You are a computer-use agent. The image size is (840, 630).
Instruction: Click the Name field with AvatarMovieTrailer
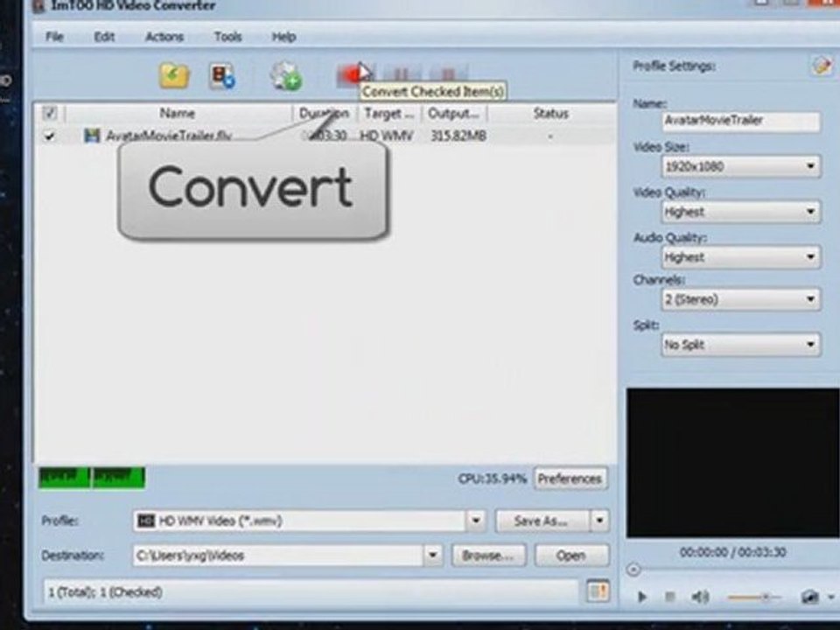tap(741, 121)
